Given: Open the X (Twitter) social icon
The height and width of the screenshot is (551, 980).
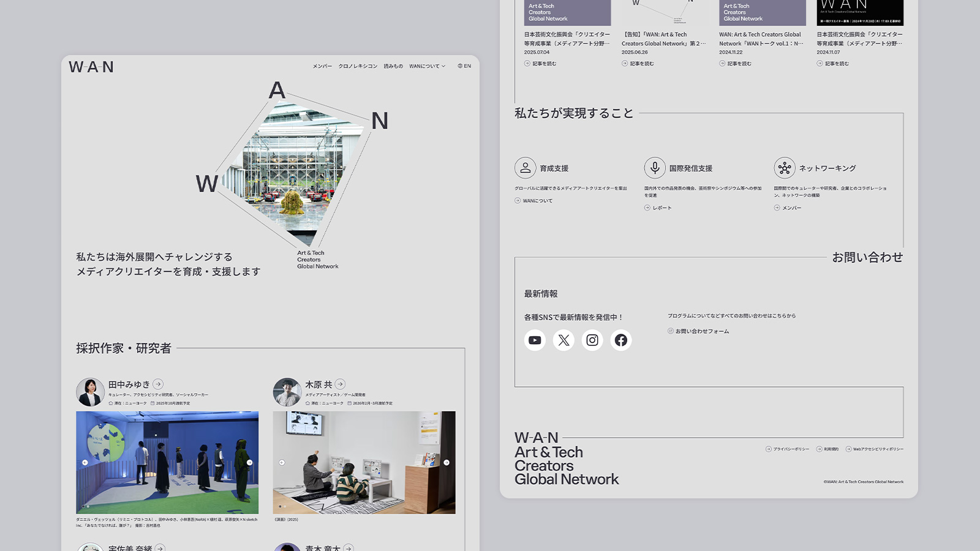Looking at the screenshot, I should pos(563,340).
